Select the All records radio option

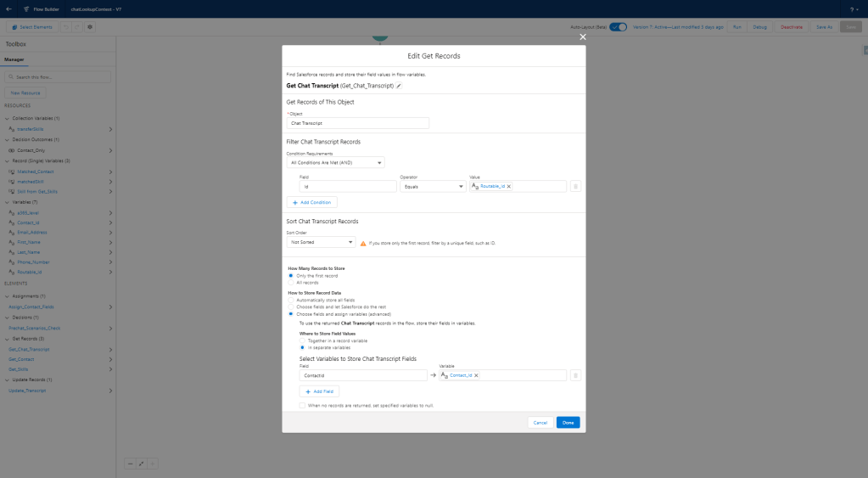pos(290,282)
